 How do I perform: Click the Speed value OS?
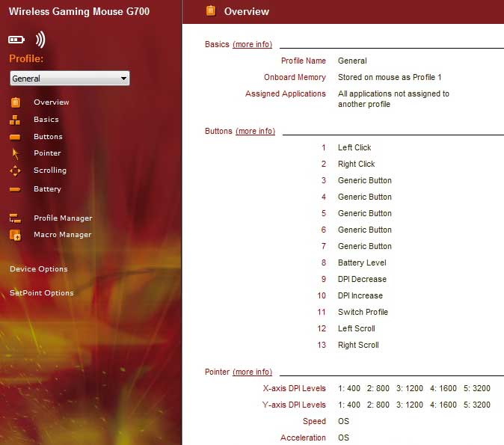pyautogui.click(x=343, y=421)
